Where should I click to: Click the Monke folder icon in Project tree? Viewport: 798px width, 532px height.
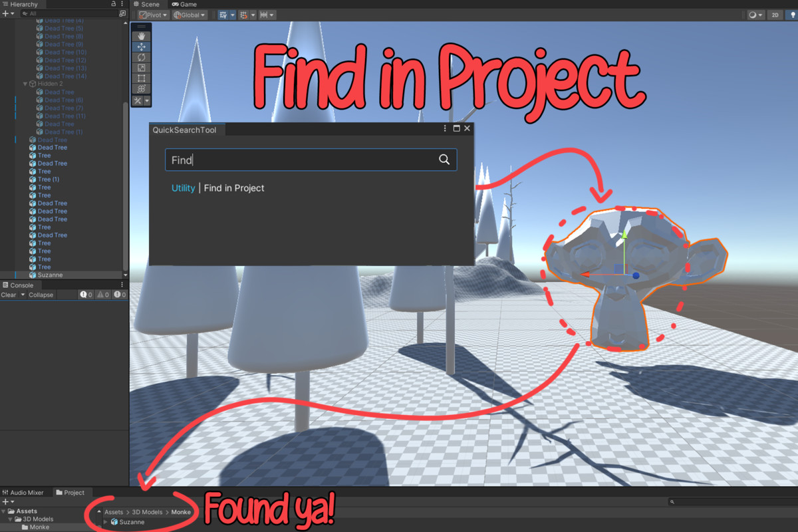point(25,527)
